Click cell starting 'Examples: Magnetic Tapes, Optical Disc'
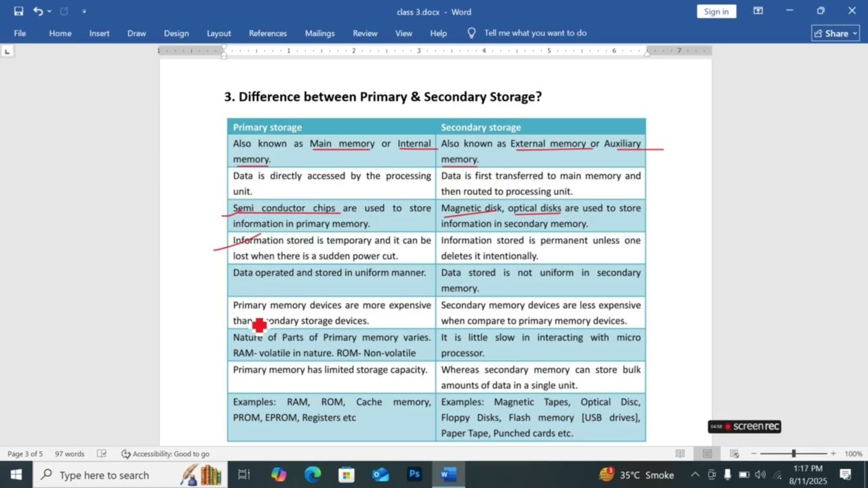 click(x=540, y=418)
